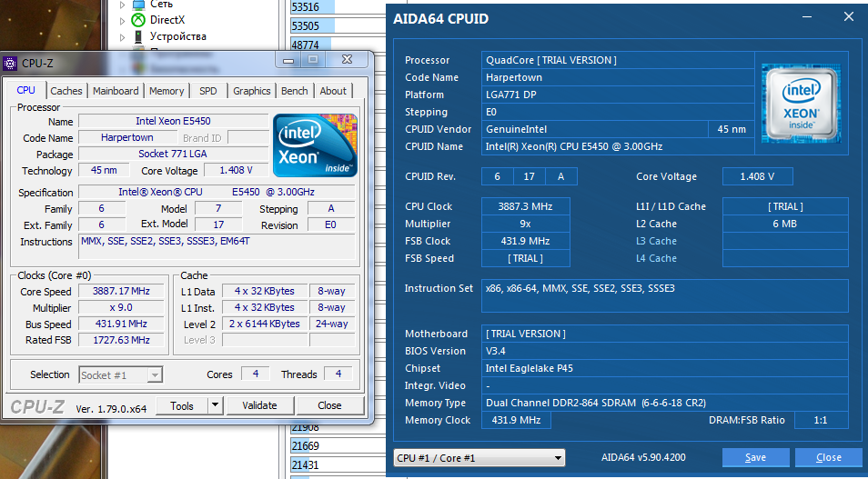Screen dimensions: 868x479
Task: Click the AIDA64 Multiplier value 9x
Action: (525, 224)
